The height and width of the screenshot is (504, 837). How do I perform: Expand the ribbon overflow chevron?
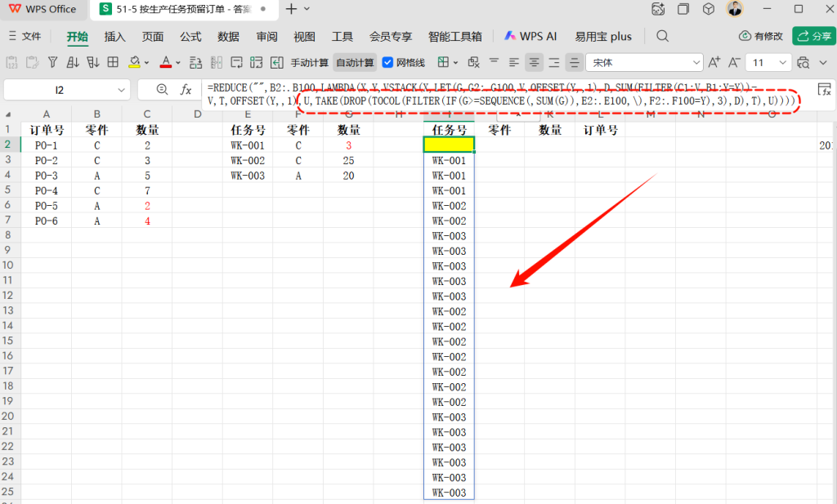[x=823, y=62]
